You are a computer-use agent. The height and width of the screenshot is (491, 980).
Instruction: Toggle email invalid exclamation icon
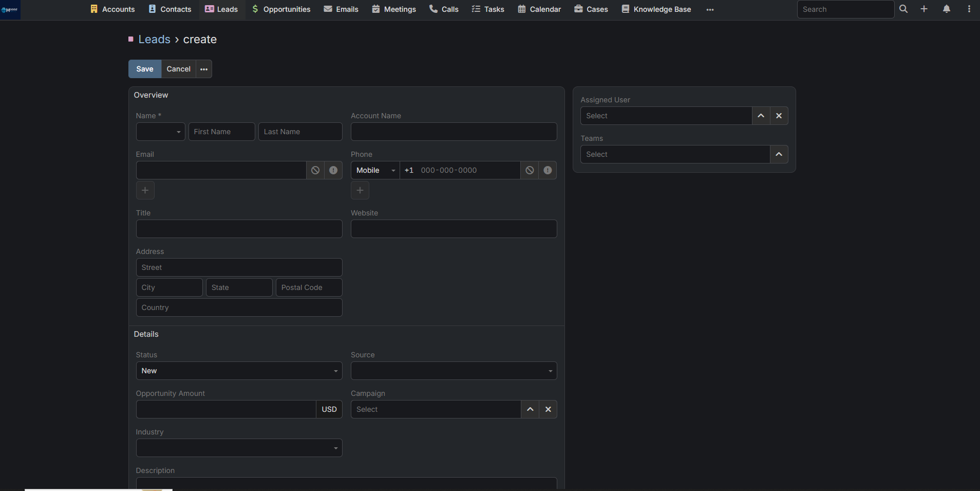coord(333,170)
